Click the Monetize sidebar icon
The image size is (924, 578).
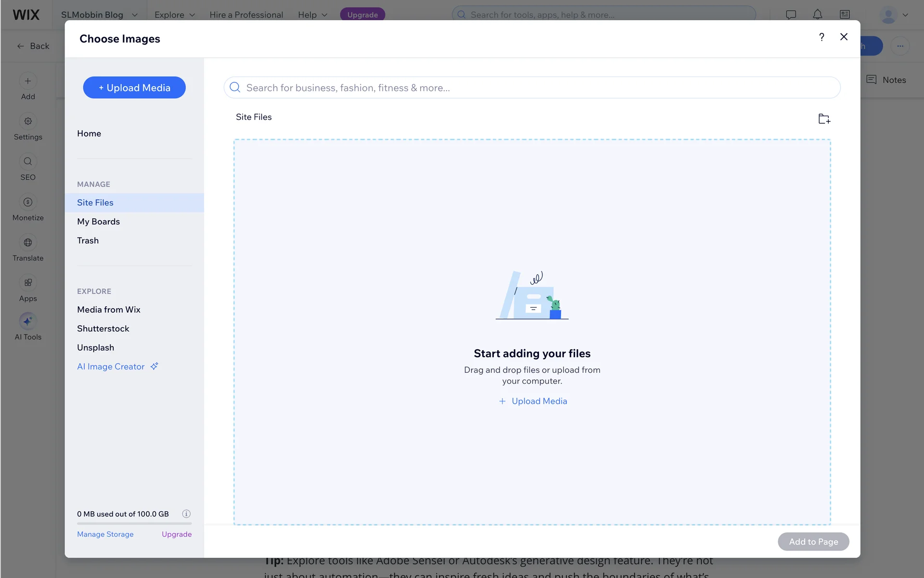click(28, 202)
